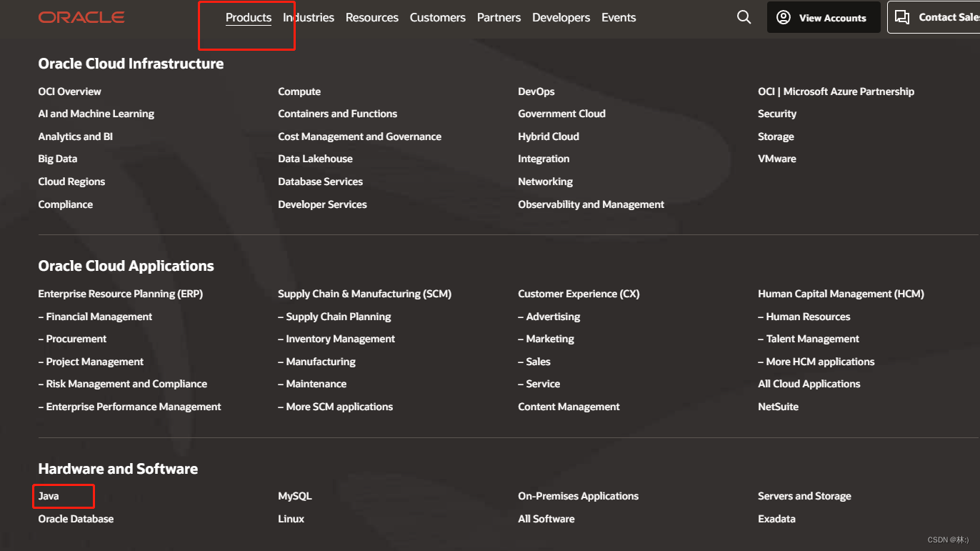Go to Enterprise Performance Management
The image size is (980, 551).
point(129,407)
